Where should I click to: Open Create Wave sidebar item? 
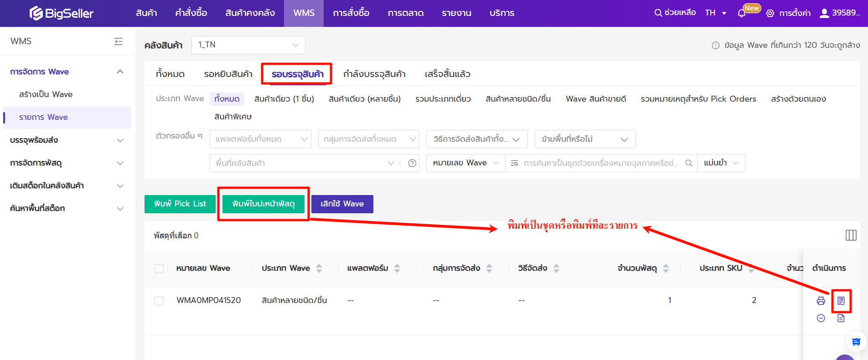[x=46, y=94]
